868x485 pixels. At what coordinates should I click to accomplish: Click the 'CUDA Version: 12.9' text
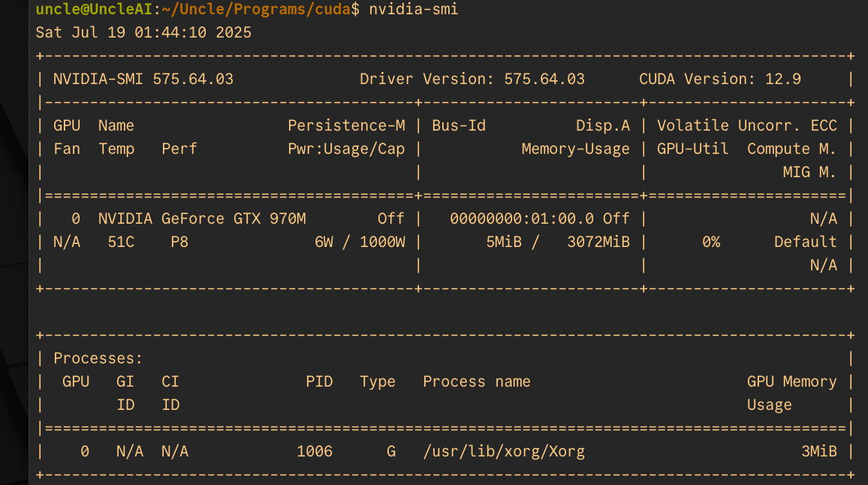click(719, 79)
